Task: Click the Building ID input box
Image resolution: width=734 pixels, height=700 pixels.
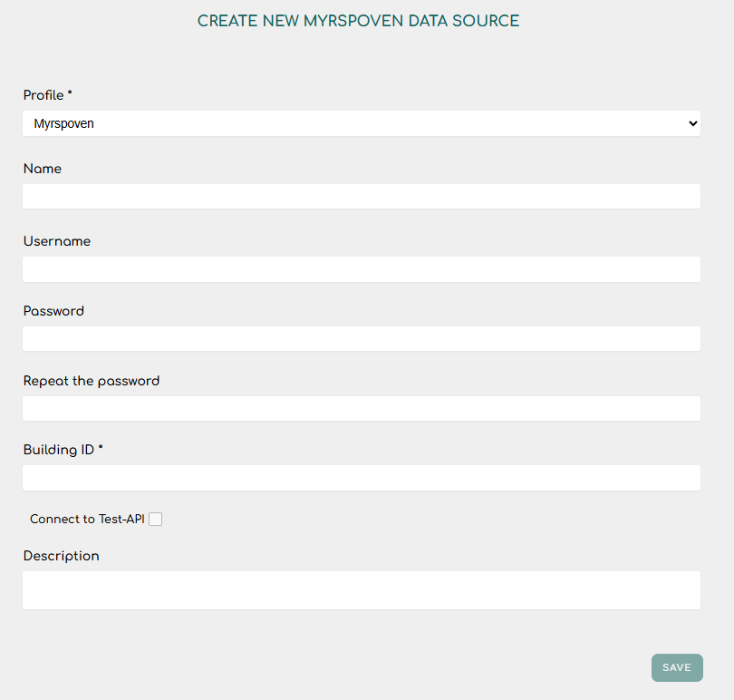Action: click(x=362, y=478)
